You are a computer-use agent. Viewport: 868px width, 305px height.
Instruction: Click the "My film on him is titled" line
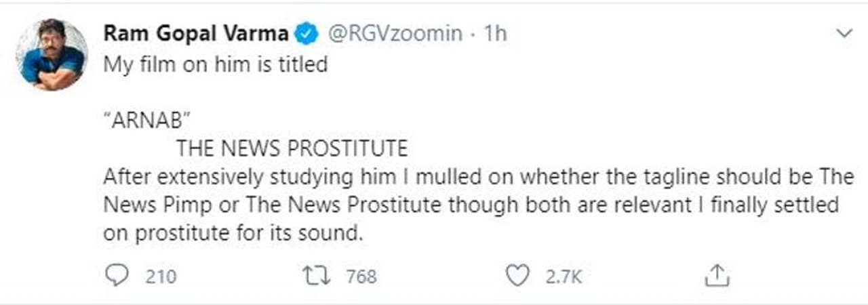tap(215, 64)
